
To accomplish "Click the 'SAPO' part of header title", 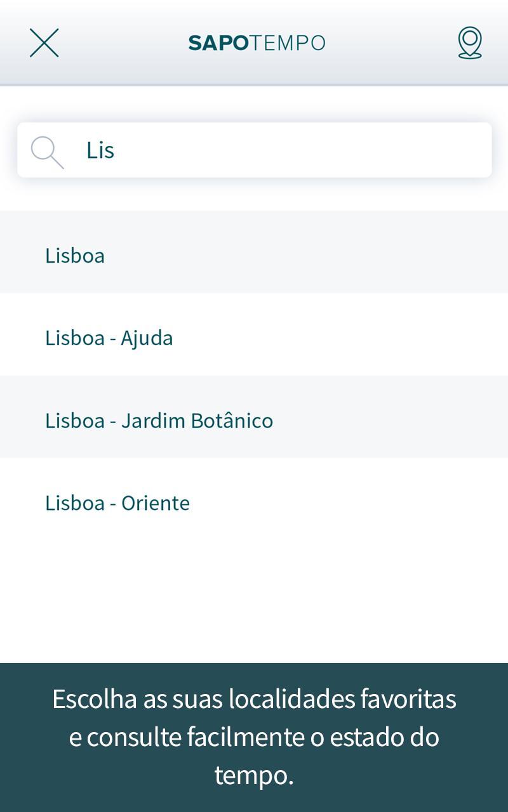I will coord(218,43).
